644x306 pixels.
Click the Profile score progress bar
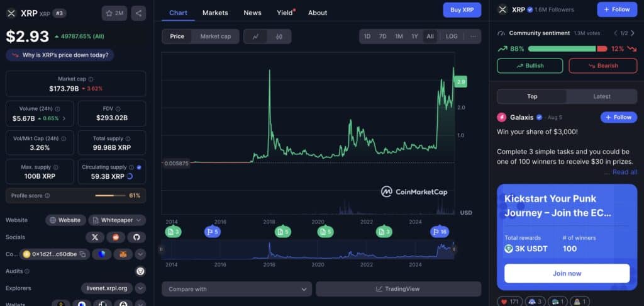110,196
